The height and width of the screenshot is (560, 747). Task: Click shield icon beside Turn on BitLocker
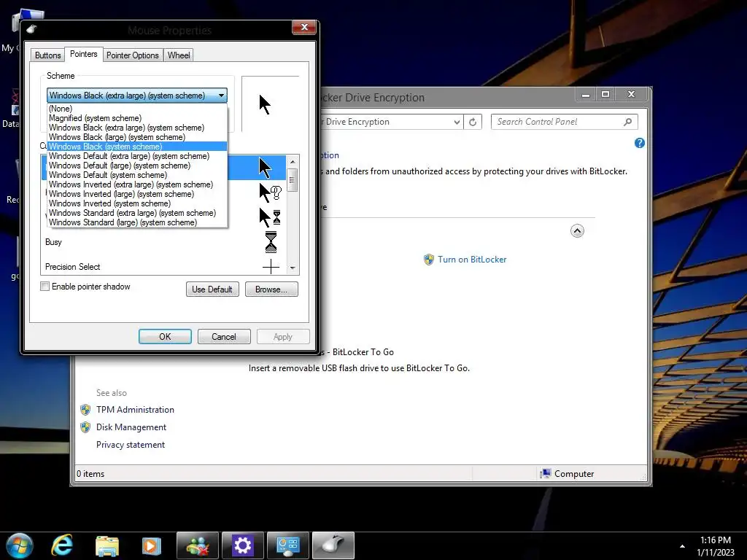click(x=429, y=260)
